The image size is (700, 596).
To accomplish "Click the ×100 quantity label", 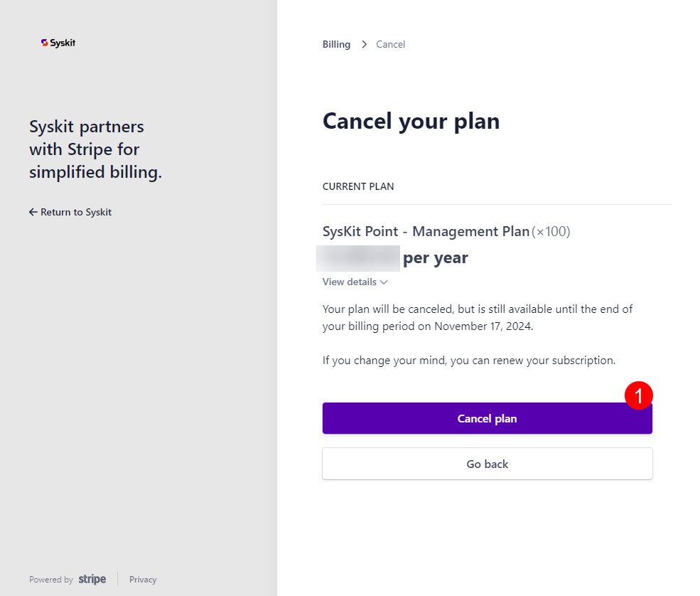I will point(551,231).
